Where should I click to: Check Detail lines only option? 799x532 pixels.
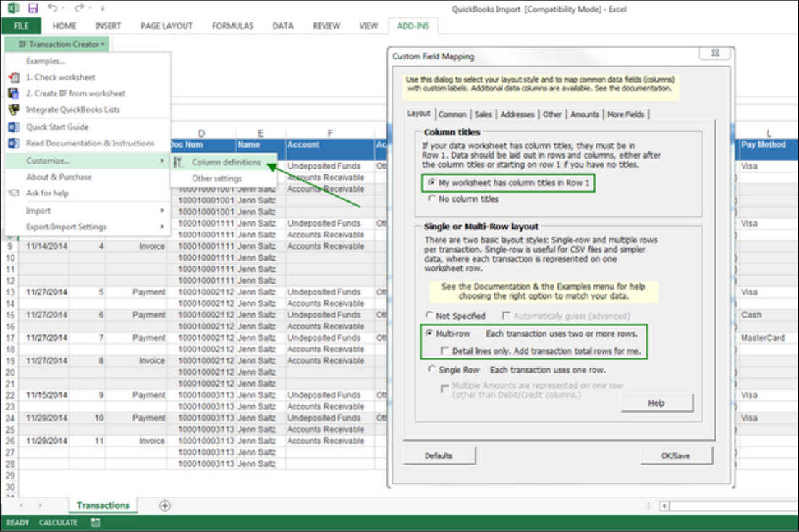pyautogui.click(x=445, y=350)
